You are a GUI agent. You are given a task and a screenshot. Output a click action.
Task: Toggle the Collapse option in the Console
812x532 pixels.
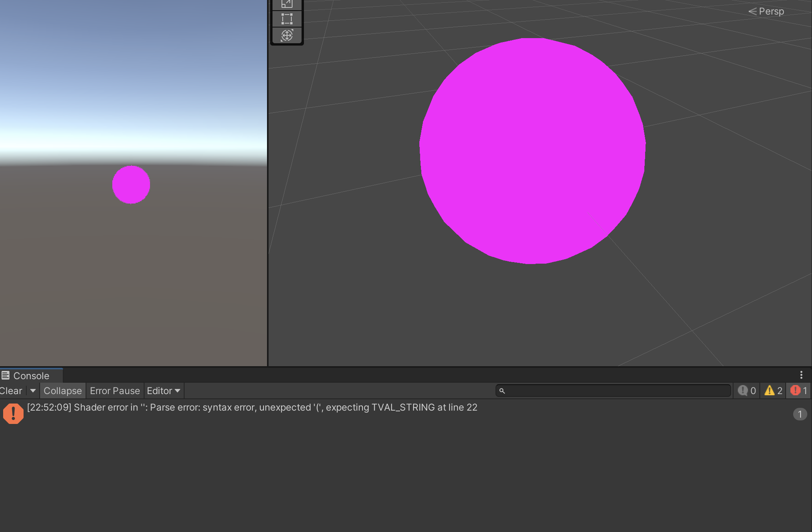tap(63, 391)
